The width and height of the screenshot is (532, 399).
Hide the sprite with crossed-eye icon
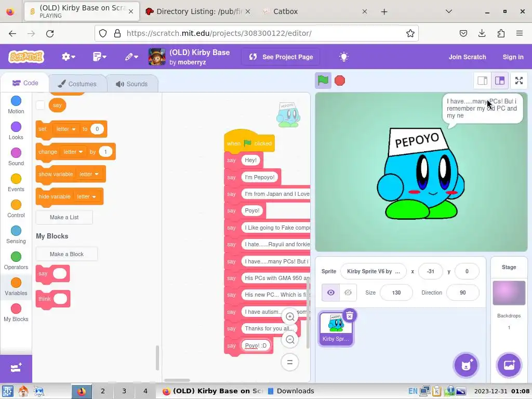pos(348,292)
